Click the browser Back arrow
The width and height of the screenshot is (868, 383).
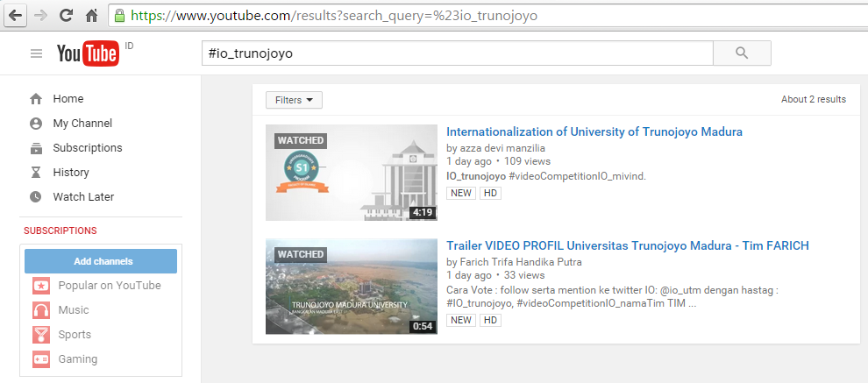coord(16,16)
